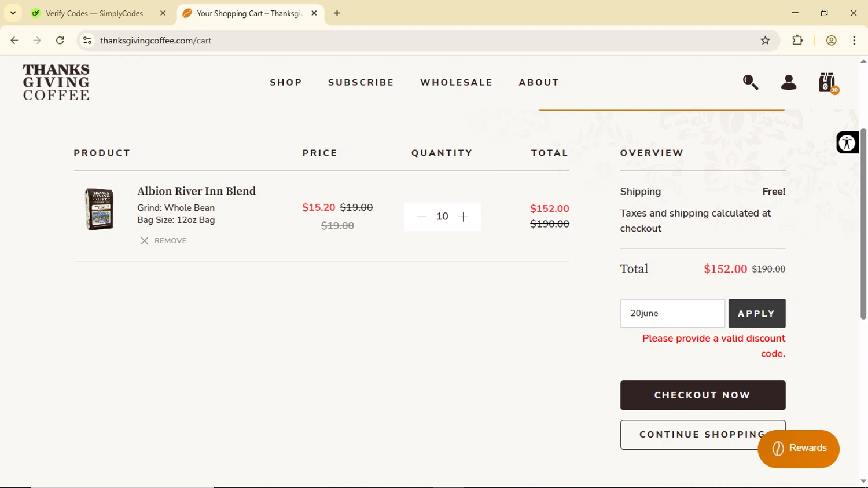View site information icon in address bar

click(87, 41)
